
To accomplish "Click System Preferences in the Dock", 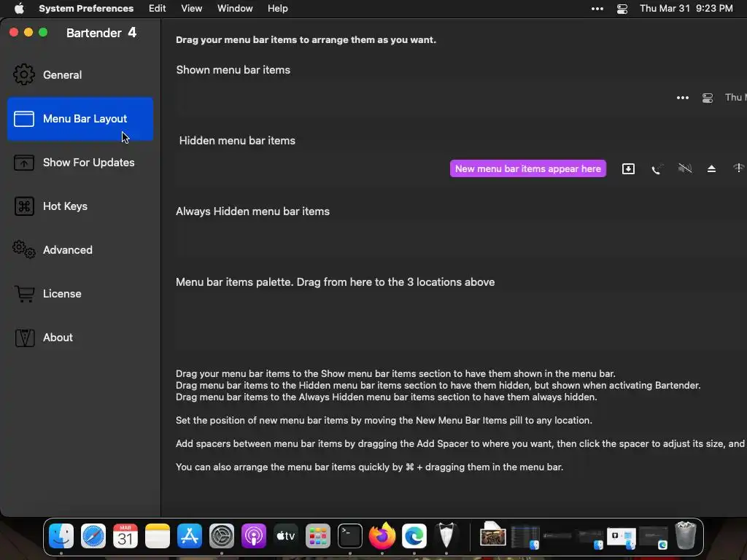I will 222,536.
